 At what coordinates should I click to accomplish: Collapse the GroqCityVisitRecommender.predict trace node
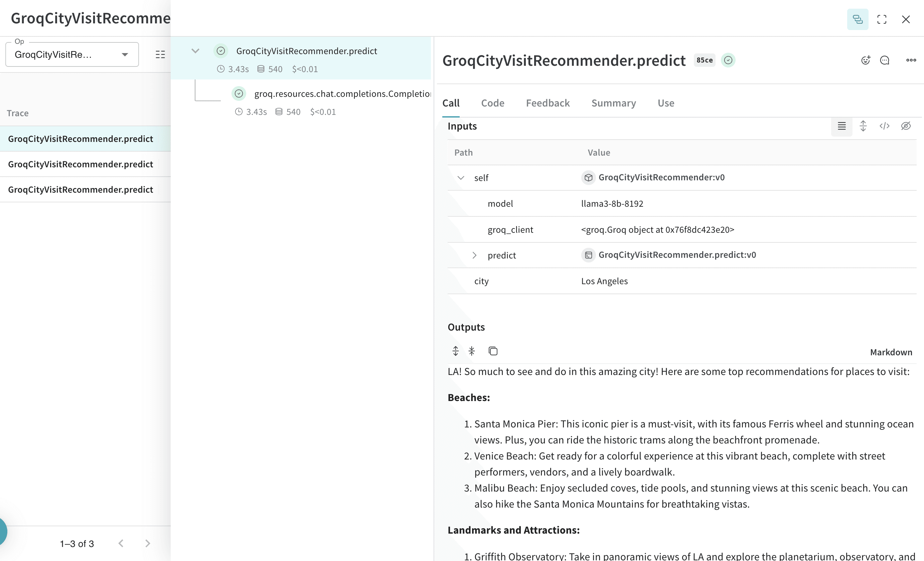pyautogui.click(x=195, y=51)
